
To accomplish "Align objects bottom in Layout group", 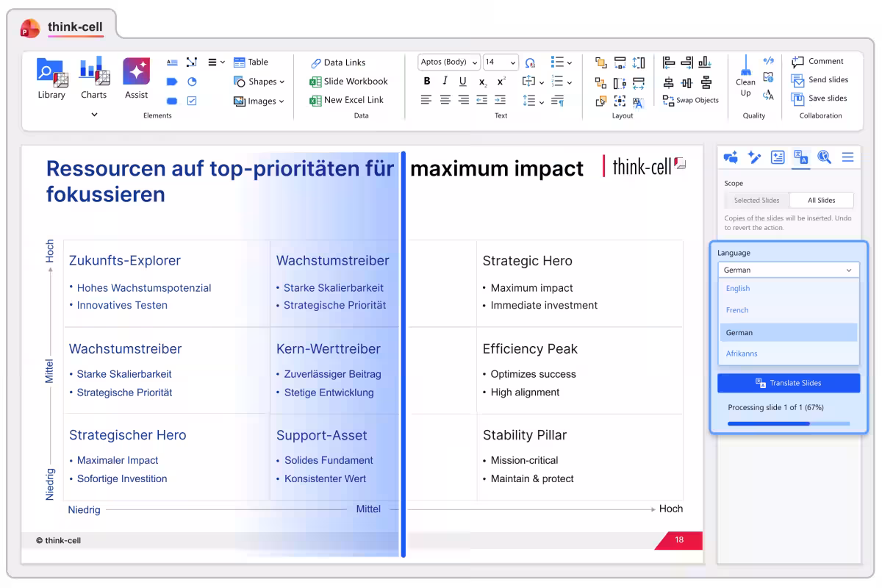I will coord(705,62).
